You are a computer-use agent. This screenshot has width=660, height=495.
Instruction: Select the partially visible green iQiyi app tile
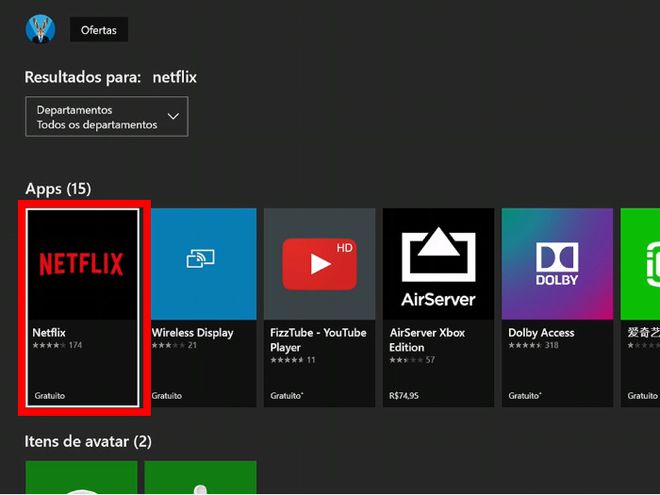[640, 264]
